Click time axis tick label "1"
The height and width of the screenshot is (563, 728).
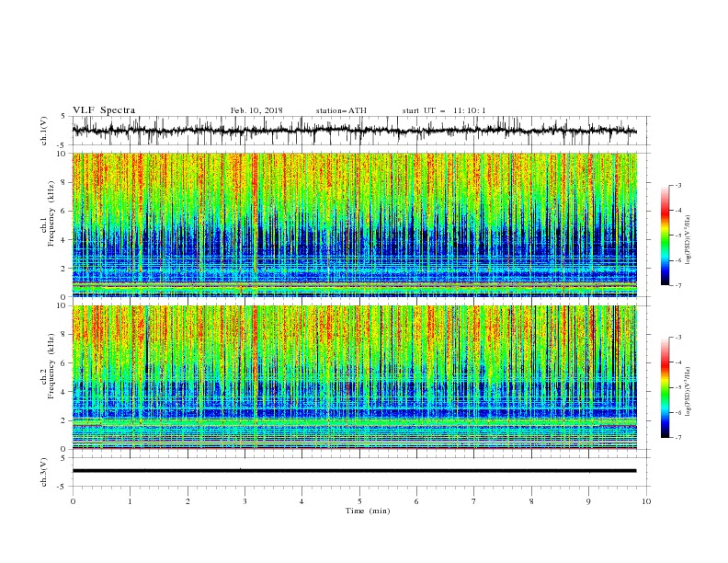(130, 501)
